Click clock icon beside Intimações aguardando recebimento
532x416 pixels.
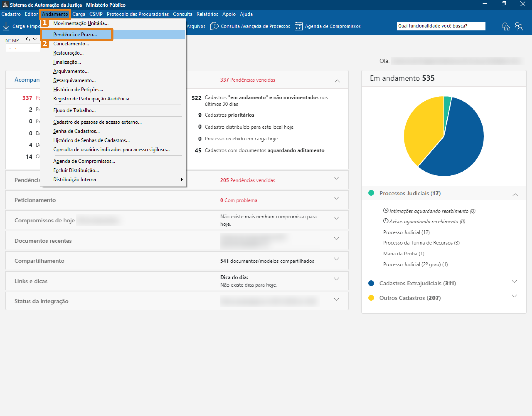point(386,210)
